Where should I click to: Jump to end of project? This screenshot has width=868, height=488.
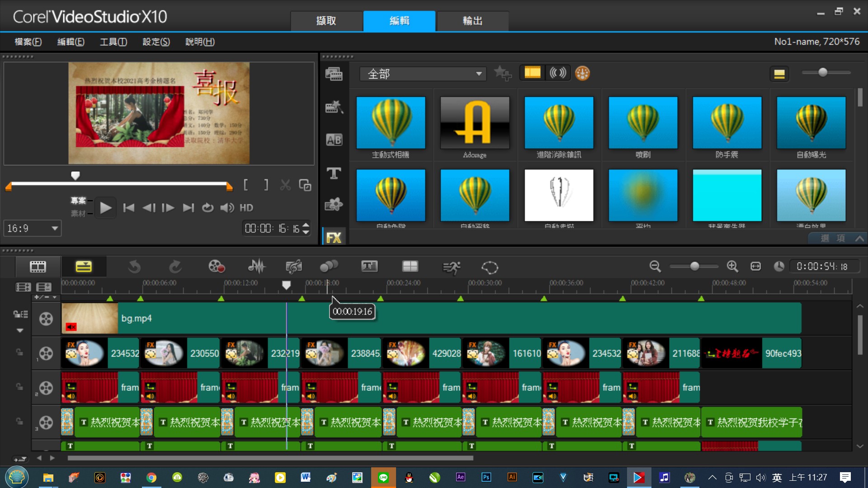[x=188, y=208]
